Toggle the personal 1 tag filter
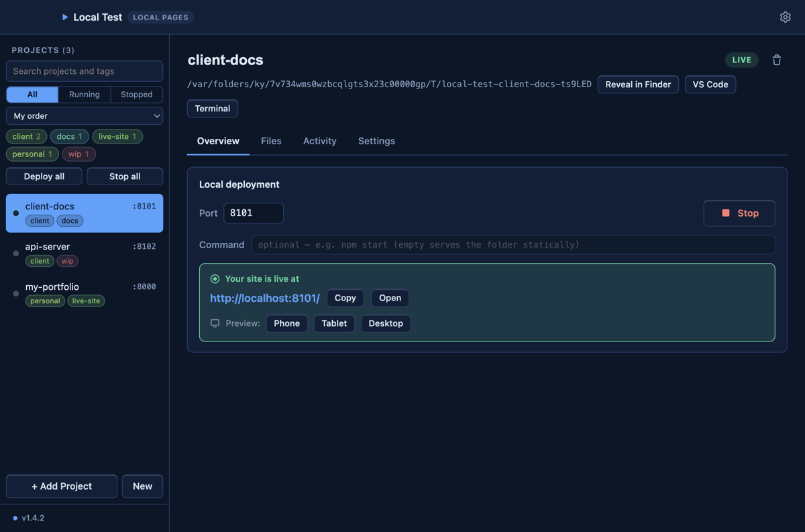Viewport: 805px width, 532px height. coord(32,154)
